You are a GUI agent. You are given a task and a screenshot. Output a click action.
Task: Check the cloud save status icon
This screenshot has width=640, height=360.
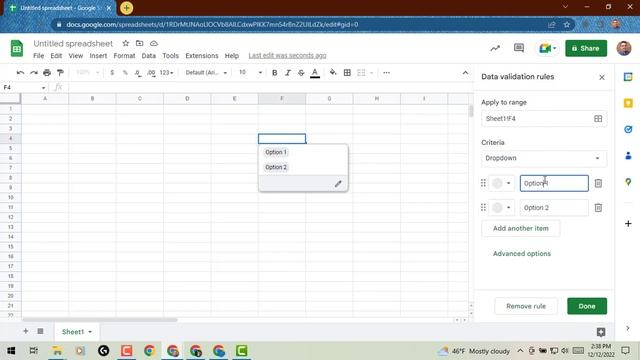[154, 43]
